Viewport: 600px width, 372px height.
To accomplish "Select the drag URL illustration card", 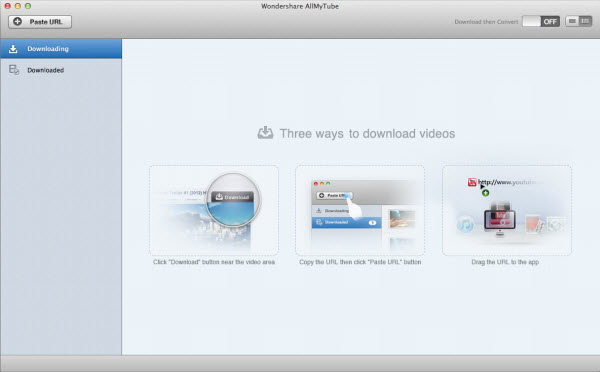I will [507, 210].
